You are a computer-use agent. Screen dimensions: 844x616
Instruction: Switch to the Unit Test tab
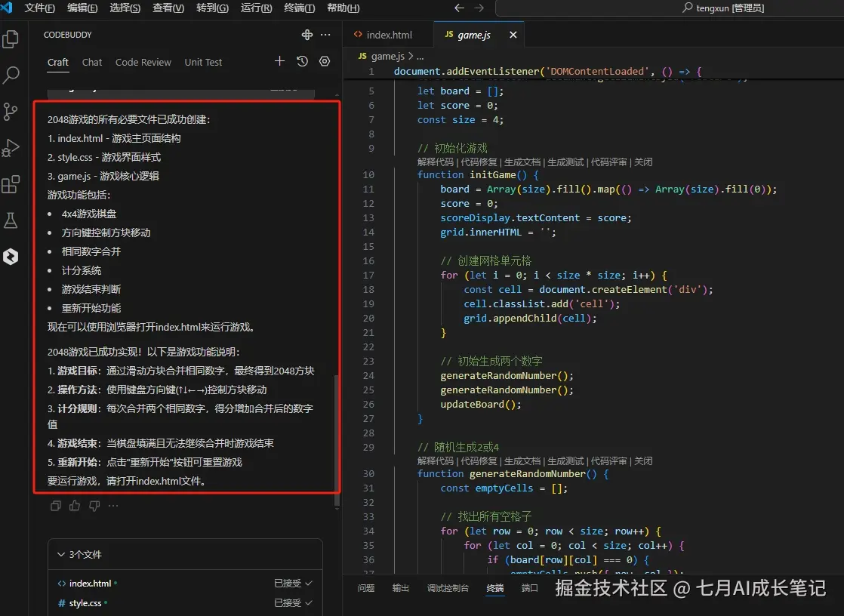point(203,62)
